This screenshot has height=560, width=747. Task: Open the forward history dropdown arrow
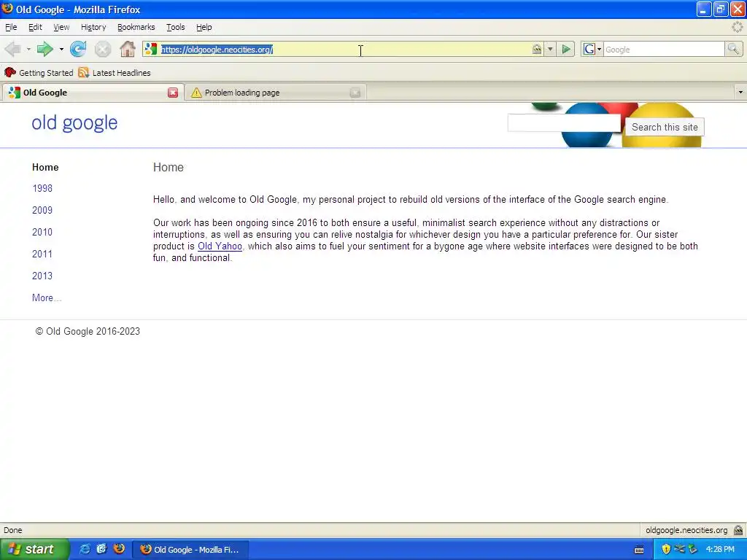point(61,49)
